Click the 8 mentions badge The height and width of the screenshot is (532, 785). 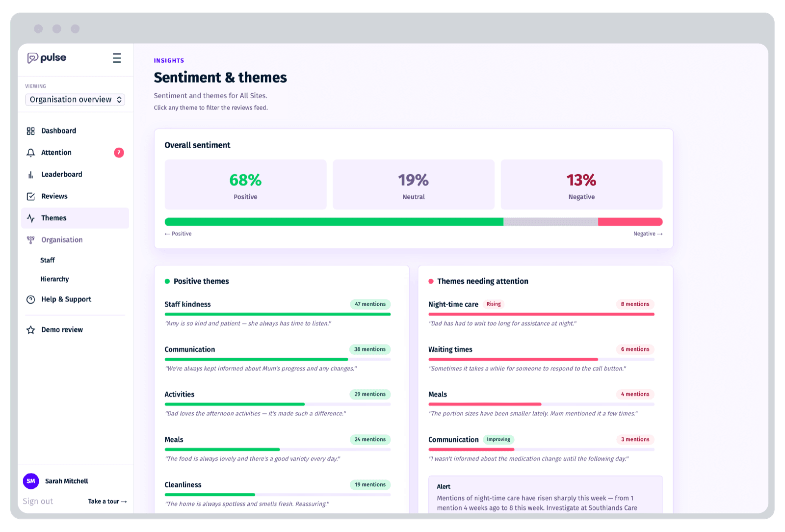(x=635, y=304)
